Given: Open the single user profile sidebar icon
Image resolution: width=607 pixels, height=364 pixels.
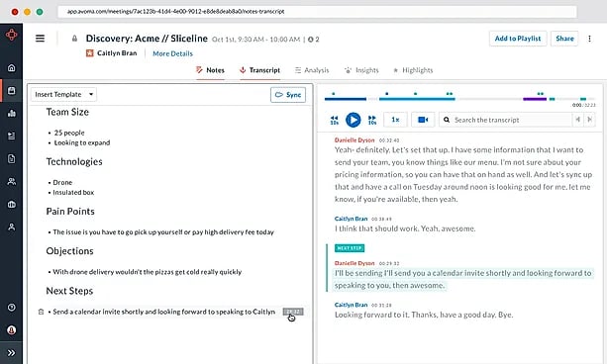Looking at the screenshot, I should (12, 227).
